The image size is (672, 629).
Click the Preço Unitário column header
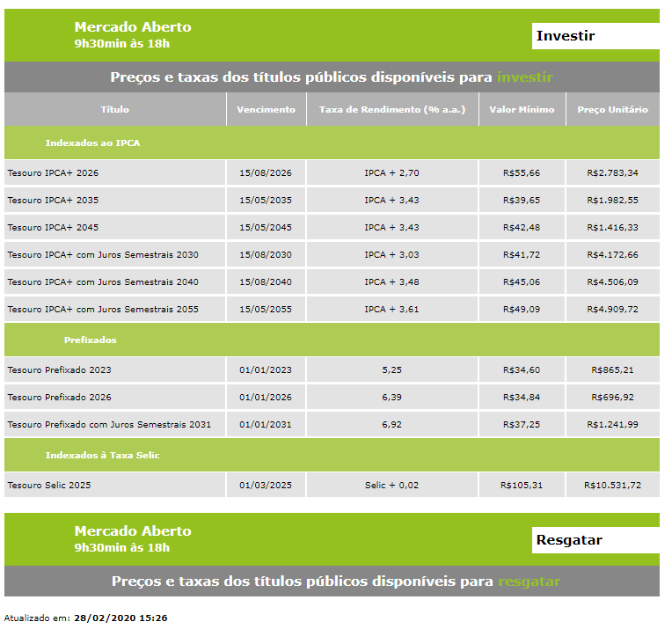click(612, 110)
